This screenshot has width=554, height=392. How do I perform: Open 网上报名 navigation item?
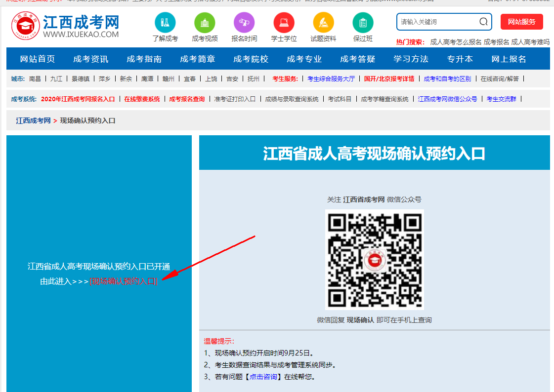509,59
